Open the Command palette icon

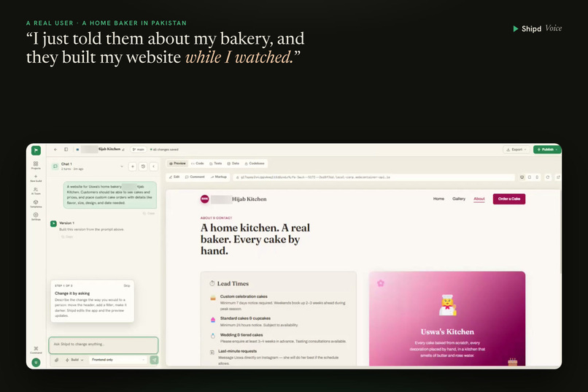(36, 350)
